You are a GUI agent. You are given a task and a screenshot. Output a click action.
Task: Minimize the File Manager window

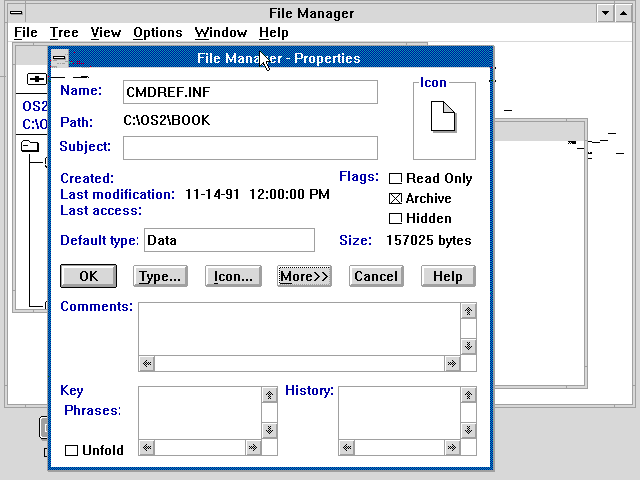pyautogui.click(x=606, y=13)
